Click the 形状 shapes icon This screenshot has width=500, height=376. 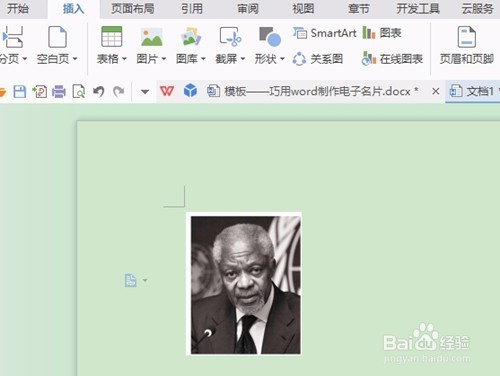pos(270,37)
